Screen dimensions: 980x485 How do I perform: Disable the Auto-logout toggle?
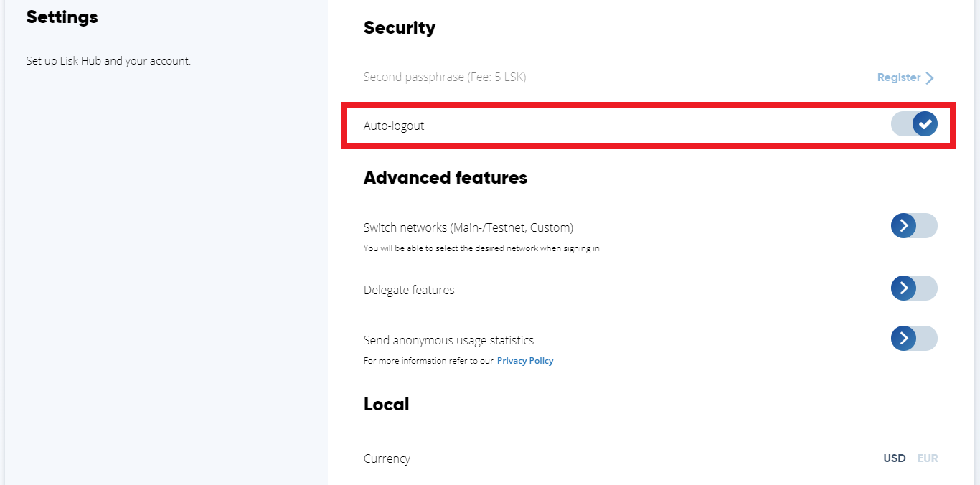[914, 124]
